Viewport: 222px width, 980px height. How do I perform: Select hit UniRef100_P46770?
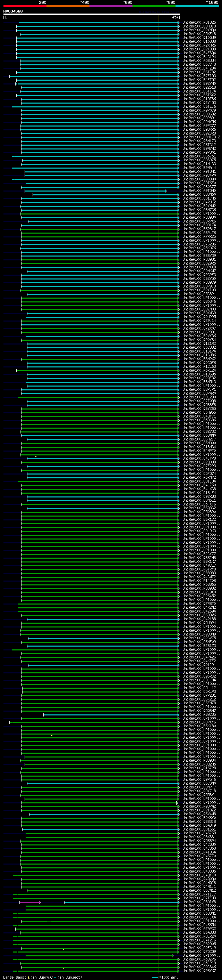pos(199,856)
